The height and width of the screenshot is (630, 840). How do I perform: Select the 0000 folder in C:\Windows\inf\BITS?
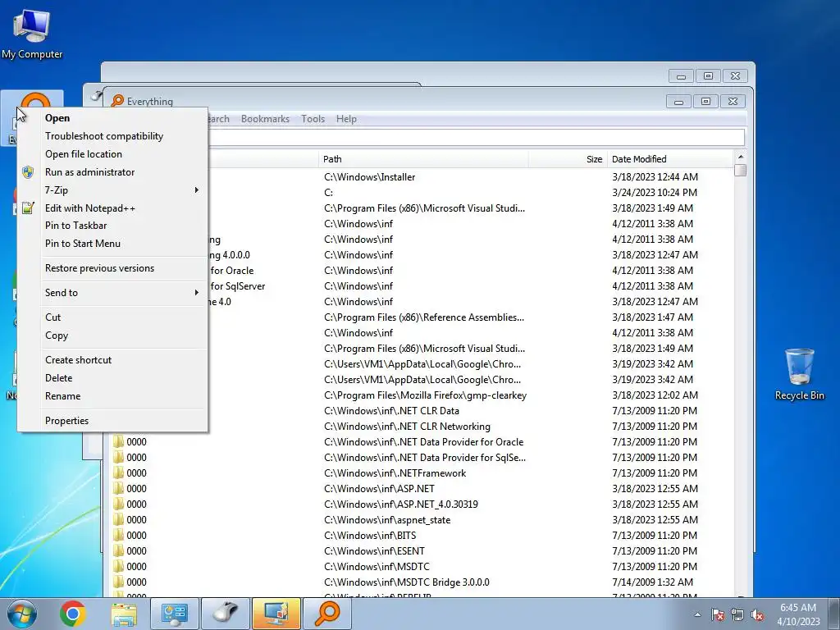(136, 535)
